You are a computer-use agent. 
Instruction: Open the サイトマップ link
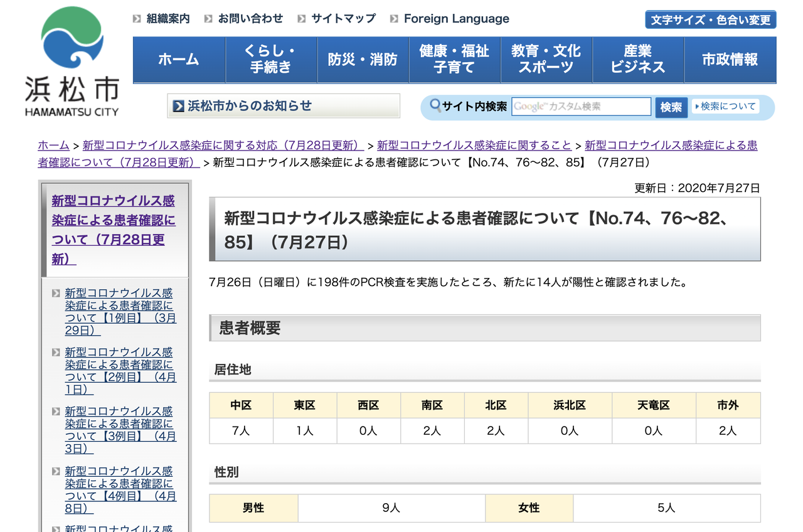[343, 19]
